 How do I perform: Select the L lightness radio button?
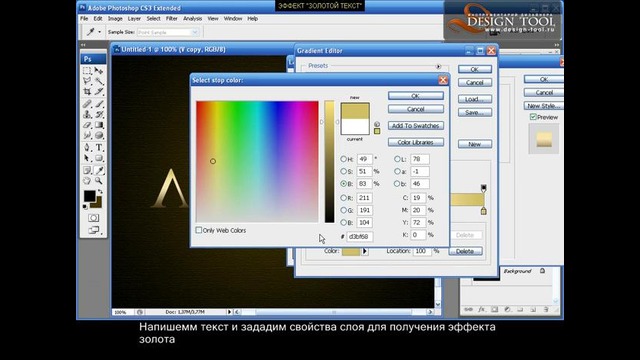397,159
